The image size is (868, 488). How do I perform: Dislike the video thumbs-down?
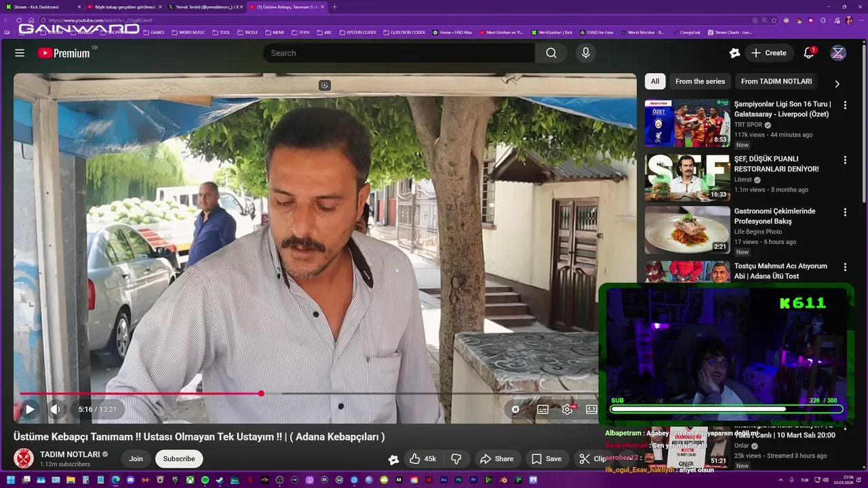click(456, 459)
